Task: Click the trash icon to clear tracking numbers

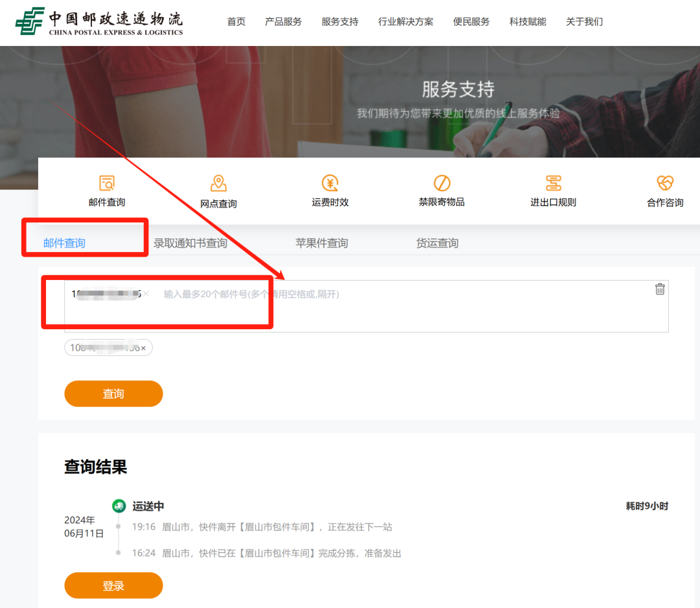Action: [x=660, y=289]
